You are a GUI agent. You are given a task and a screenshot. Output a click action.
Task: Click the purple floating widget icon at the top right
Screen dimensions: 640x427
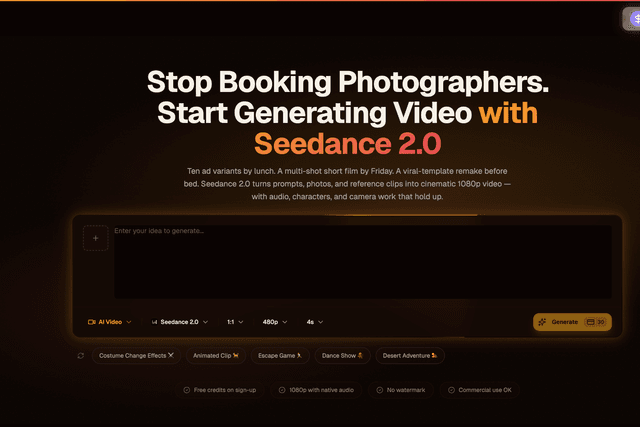click(x=634, y=18)
